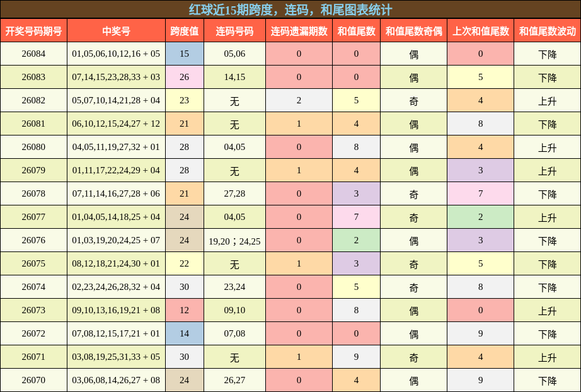
Task: Select issue number 26070
Action: [33, 381]
